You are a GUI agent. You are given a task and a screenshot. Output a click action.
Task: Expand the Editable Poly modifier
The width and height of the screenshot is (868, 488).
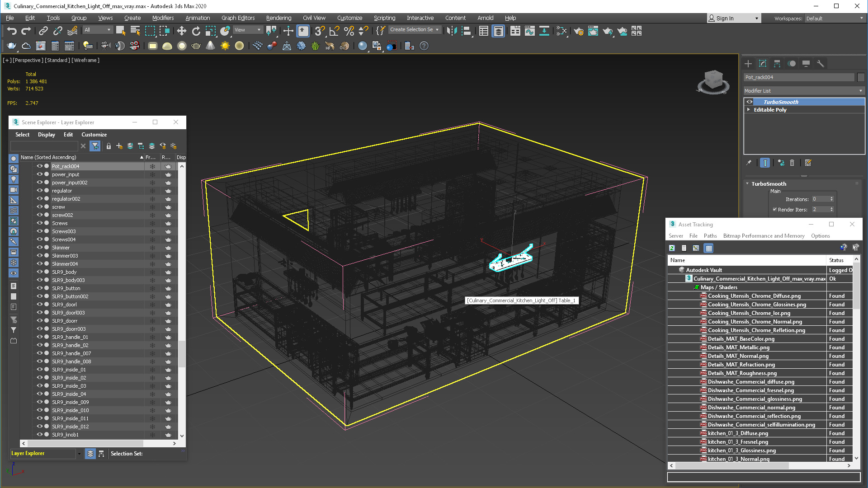pyautogui.click(x=749, y=110)
